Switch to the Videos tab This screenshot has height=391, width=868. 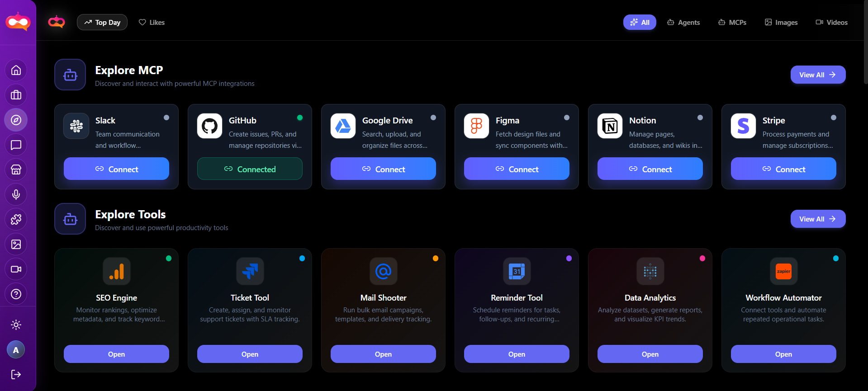click(x=831, y=22)
